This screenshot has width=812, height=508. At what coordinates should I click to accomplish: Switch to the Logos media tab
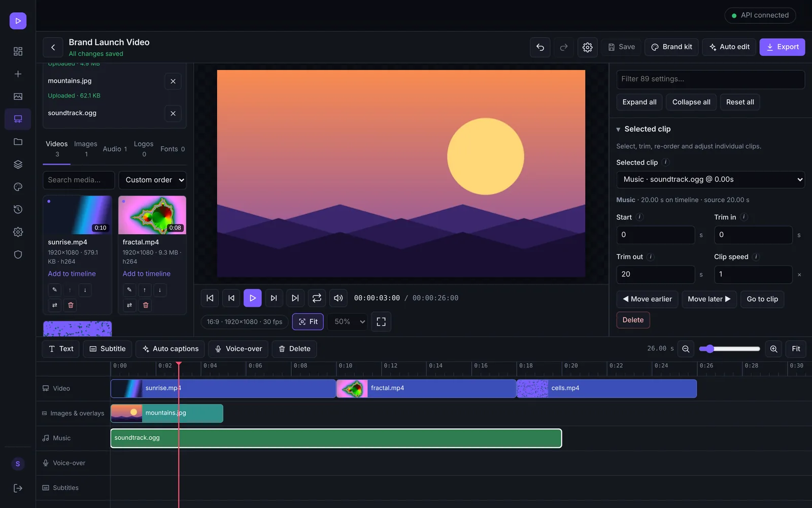coord(144,148)
